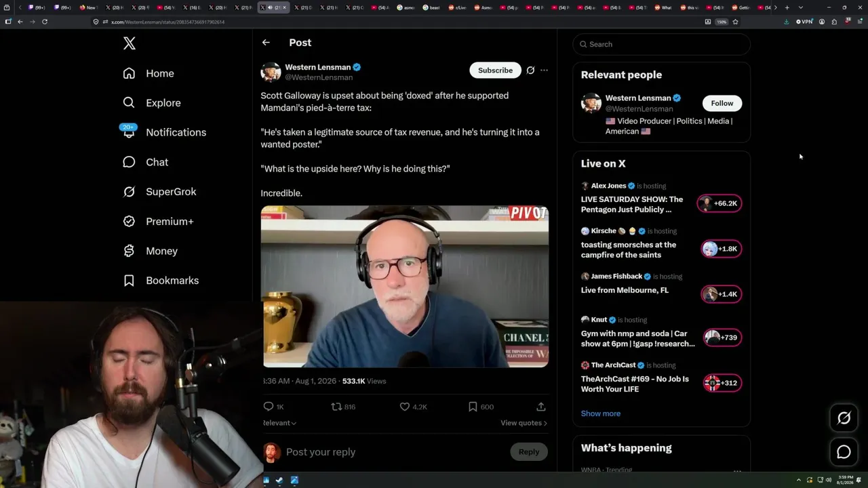Image resolution: width=868 pixels, height=488 pixels.
Task: Reload the page in the browser
Action: tap(45, 22)
